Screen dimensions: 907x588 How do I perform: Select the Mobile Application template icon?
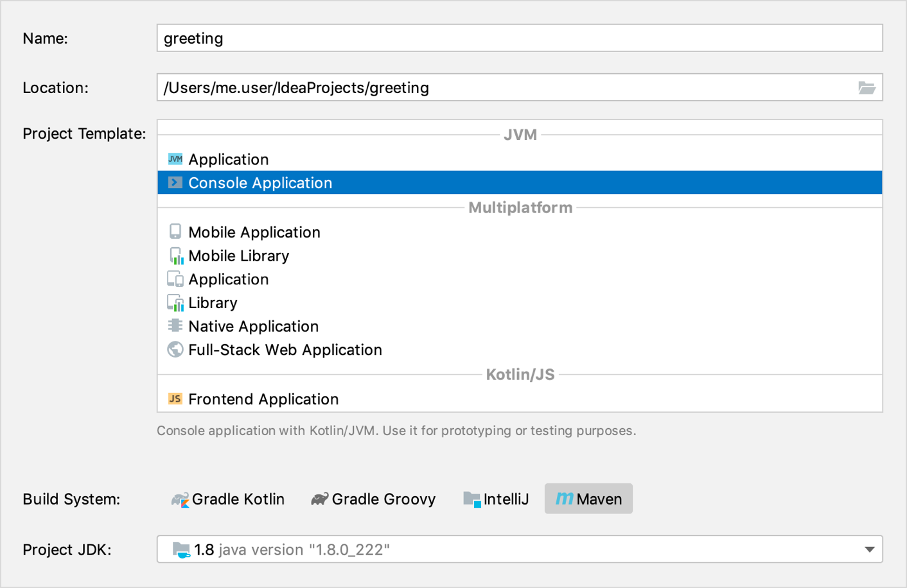point(175,232)
